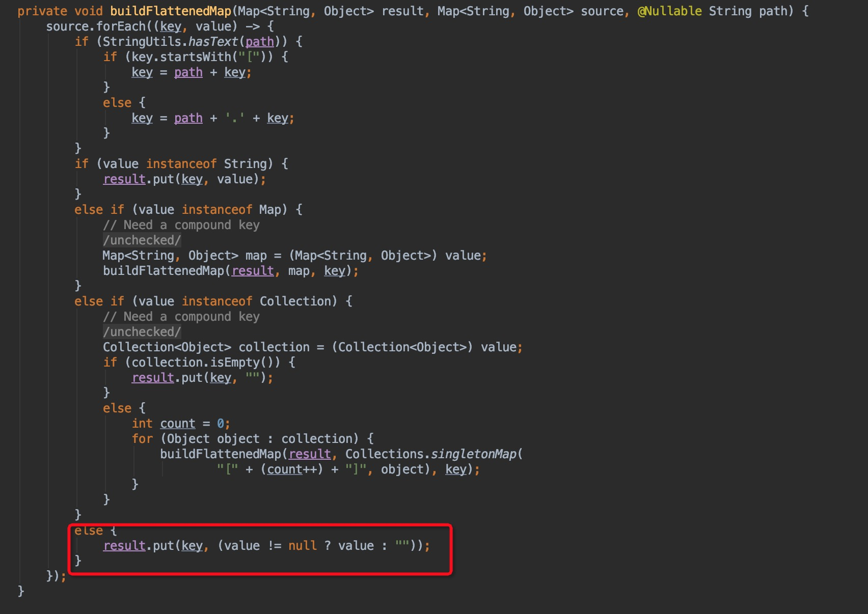
Task: Click Map<String, Object> map declaration
Action: (295, 256)
